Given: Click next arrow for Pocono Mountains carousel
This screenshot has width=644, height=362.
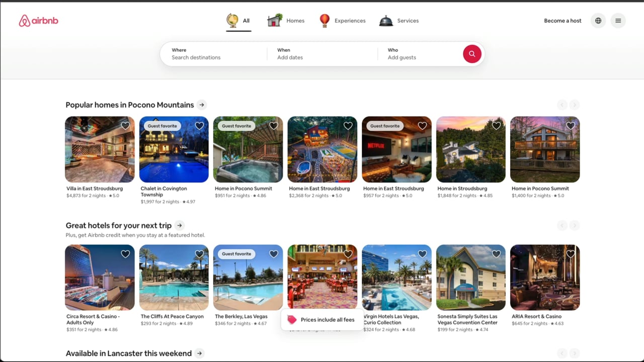Looking at the screenshot, I should coord(574,105).
